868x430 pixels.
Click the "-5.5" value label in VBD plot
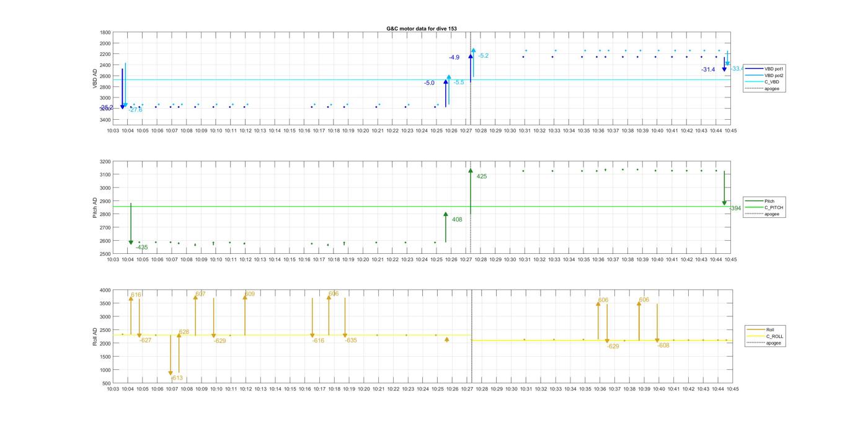pos(458,82)
